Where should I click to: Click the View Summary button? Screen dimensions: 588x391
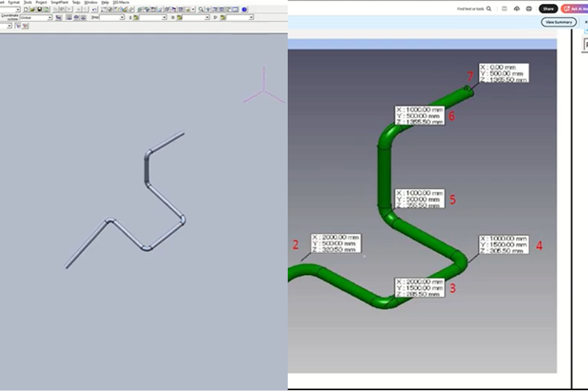tap(559, 22)
